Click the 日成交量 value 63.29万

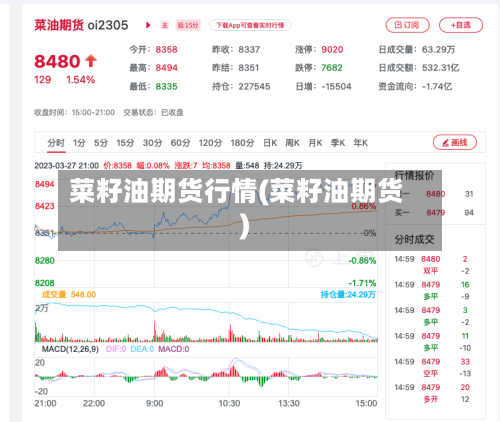[x=438, y=50]
